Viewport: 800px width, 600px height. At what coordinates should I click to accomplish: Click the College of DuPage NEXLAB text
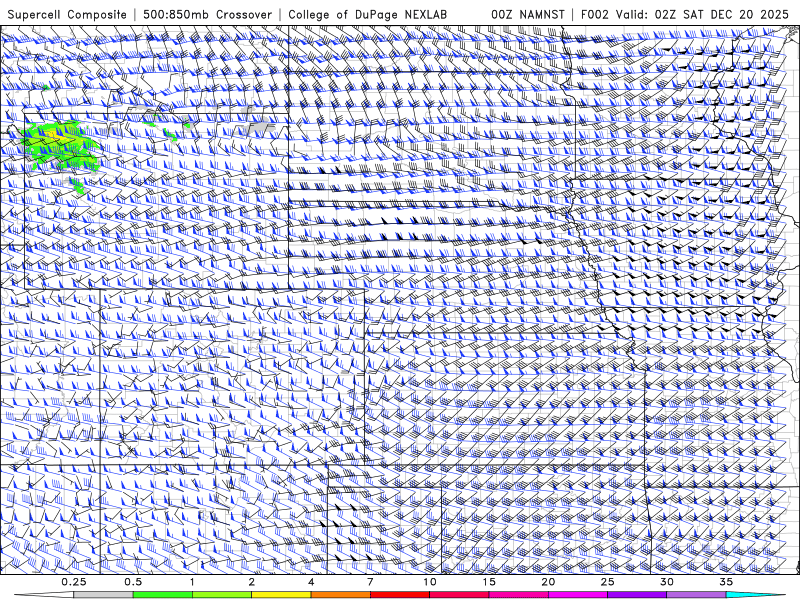[367, 14]
